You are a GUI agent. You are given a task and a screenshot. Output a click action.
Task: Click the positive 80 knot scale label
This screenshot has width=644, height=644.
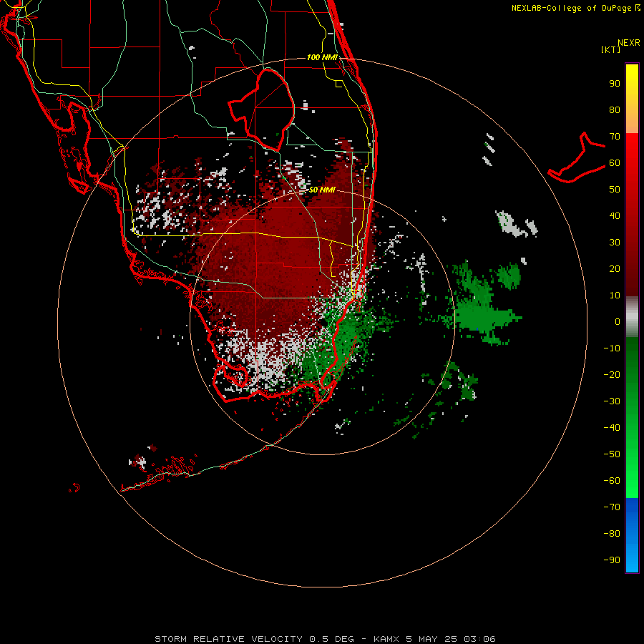pos(615,110)
